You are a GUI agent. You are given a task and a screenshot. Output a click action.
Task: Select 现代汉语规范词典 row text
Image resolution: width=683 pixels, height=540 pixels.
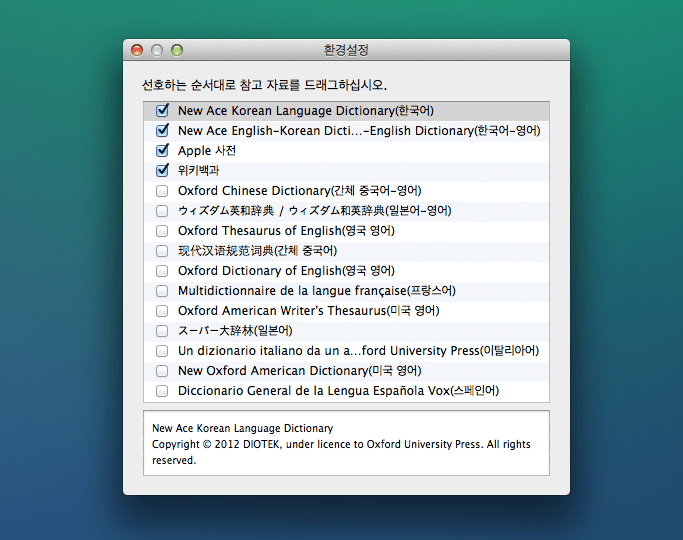click(x=257, y=251)
